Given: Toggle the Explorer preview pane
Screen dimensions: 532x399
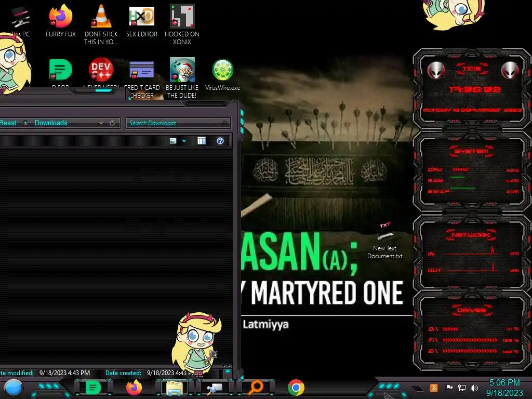Looking at the screenshot, I should tap(202, 141).
